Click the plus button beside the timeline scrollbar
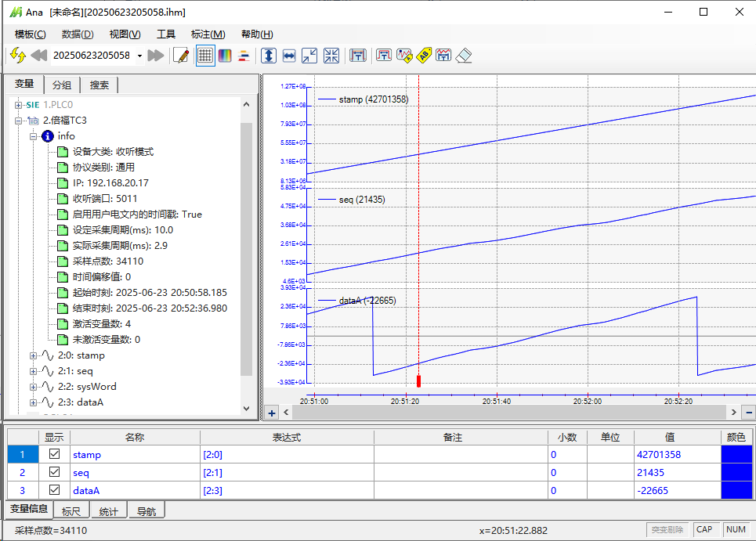 (x=272, y=413)
